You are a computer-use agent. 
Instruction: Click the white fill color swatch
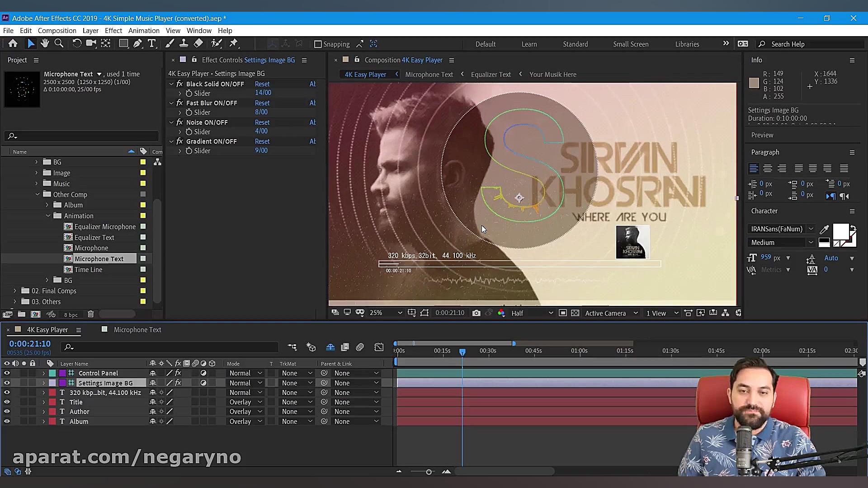tap(840, 231)
